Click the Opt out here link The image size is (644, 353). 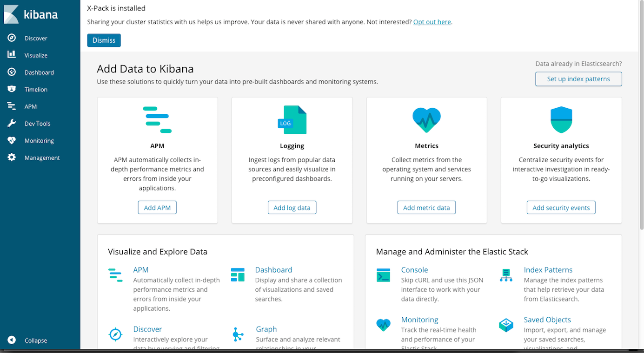(432, 22)
